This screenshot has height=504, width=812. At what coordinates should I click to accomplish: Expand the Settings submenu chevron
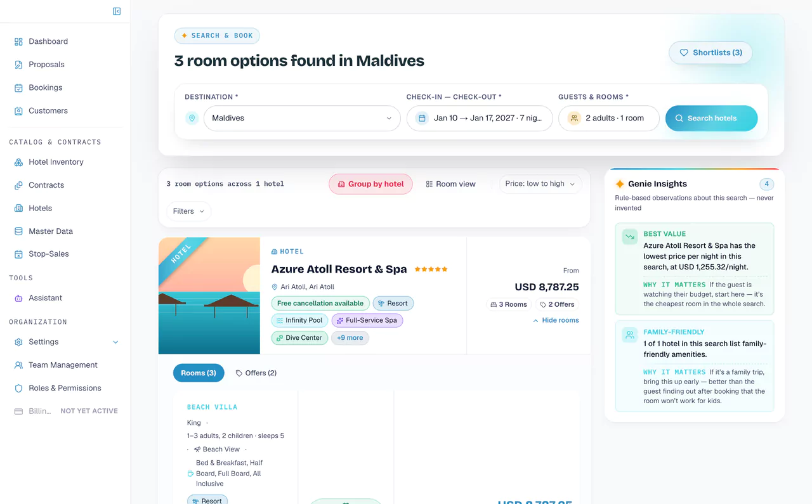coord(115,342)
